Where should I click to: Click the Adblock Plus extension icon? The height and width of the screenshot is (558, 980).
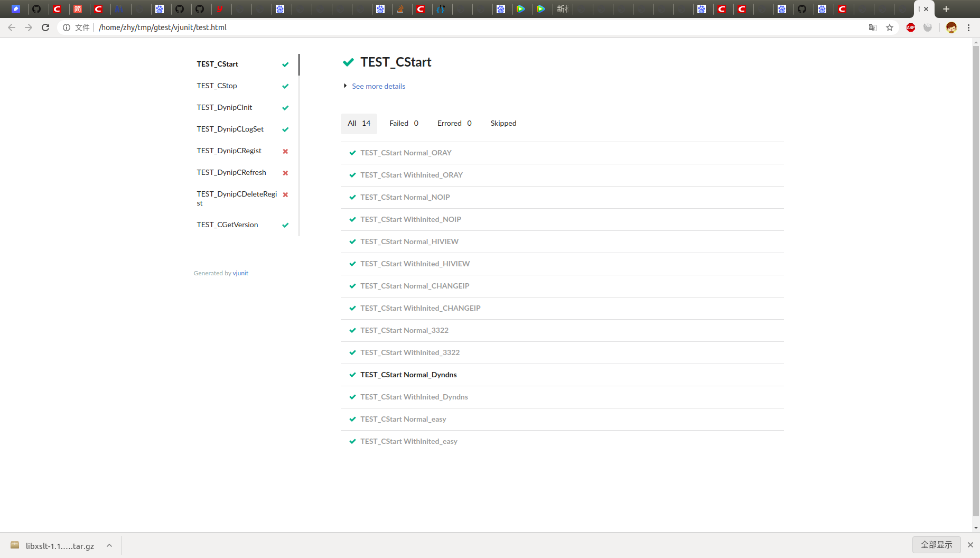point(910,27)
